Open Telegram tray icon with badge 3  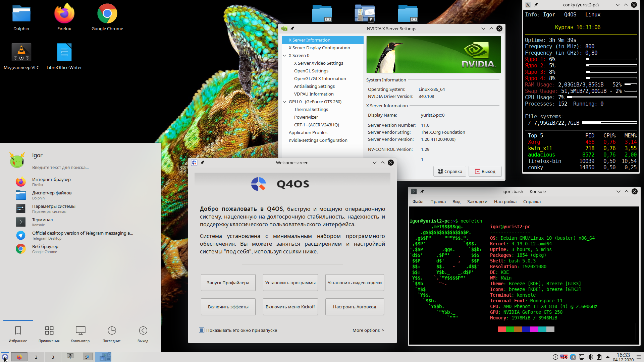[573, 357]
